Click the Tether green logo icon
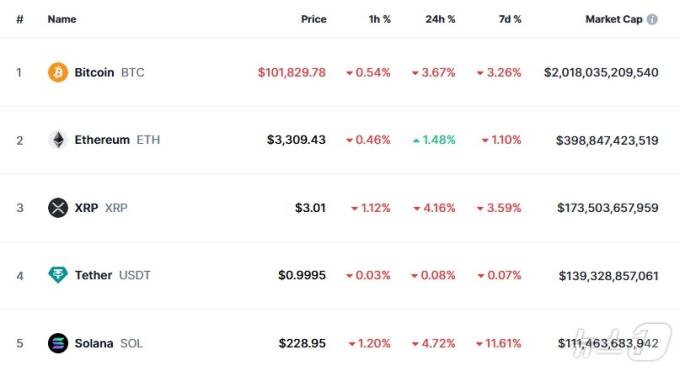Viewport: 680px width, 371px height. 58,275
